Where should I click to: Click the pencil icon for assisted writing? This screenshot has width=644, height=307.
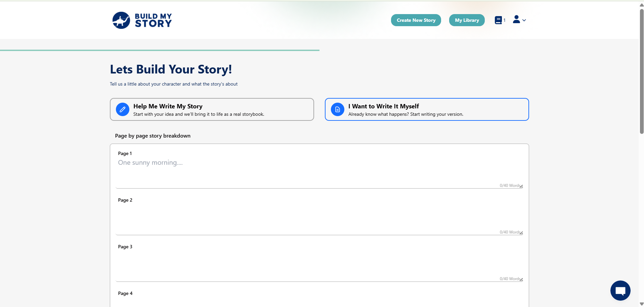123,109
